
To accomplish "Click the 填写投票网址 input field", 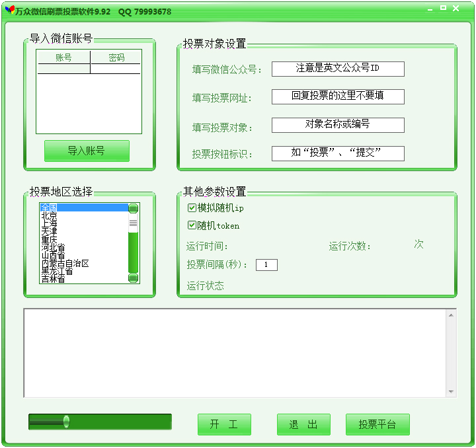I will (x=338, y=96).
